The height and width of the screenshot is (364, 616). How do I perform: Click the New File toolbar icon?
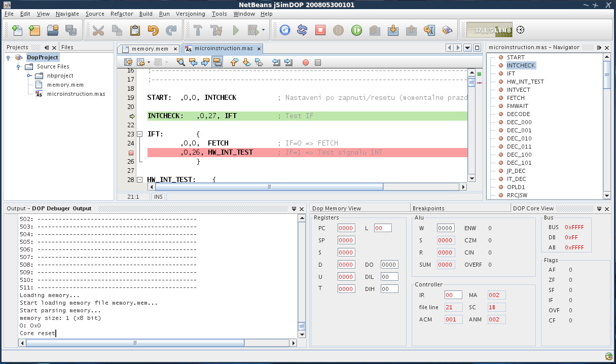pos(17,30)
